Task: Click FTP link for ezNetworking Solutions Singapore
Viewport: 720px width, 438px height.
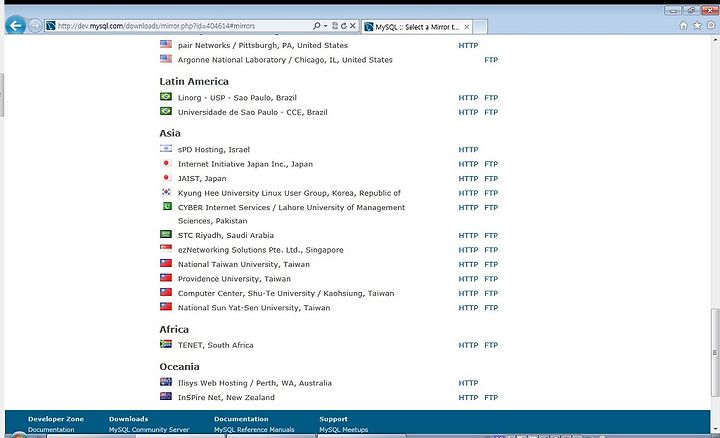Action: tap(491, 250)
